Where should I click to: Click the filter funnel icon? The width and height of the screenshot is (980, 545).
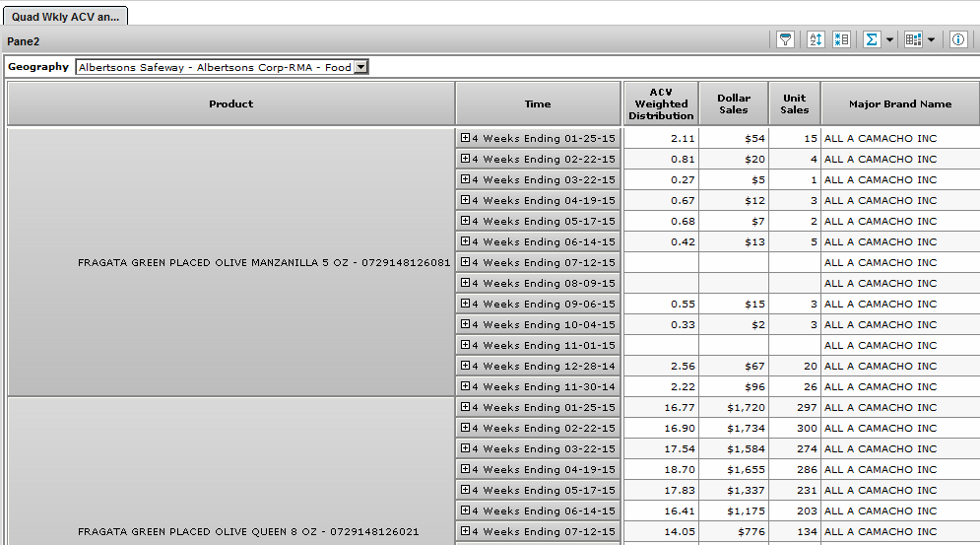785,39
